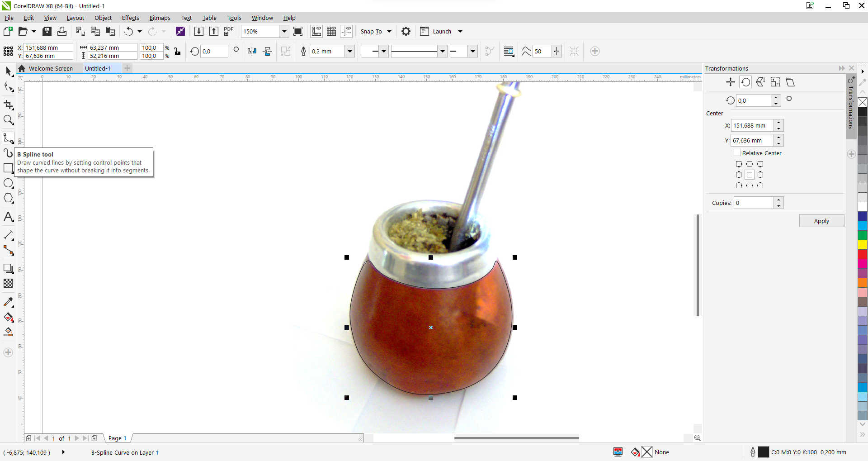Image resolution: width=868 pixels, height=461 pixels.
Task: Open Options gear icon
Action: [406, 31]
